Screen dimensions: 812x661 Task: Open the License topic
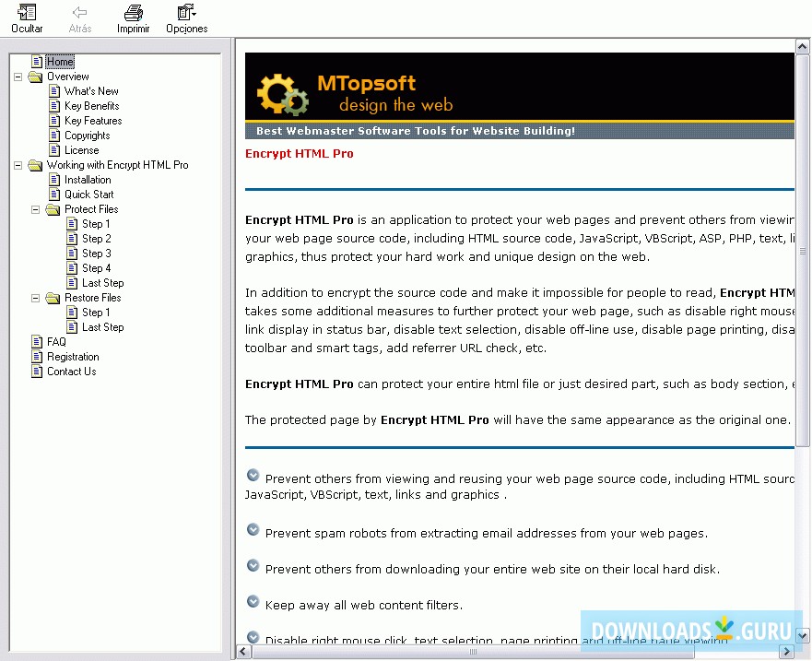click(x=81, y=150)
